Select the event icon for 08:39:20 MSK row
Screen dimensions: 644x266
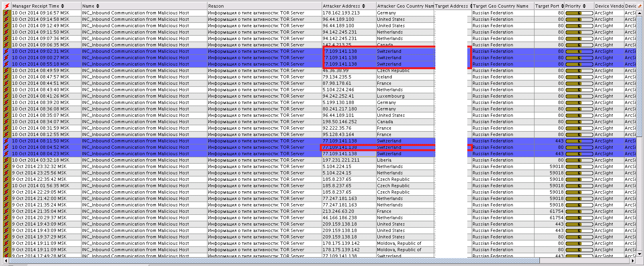click(x=6, y=102)
